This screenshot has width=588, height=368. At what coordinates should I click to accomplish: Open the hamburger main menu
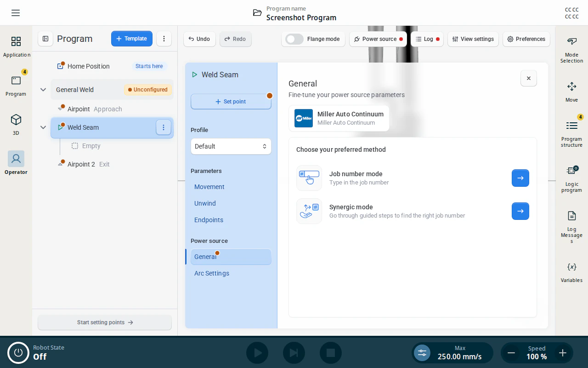coord(16,13)
